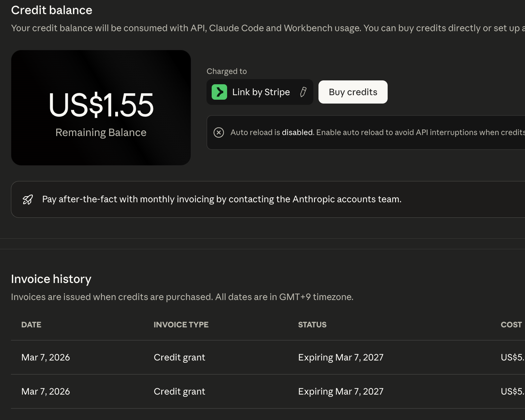Sort by the DATE column header
This screenshot has width=525, height=420.
[x=31, y=325]
